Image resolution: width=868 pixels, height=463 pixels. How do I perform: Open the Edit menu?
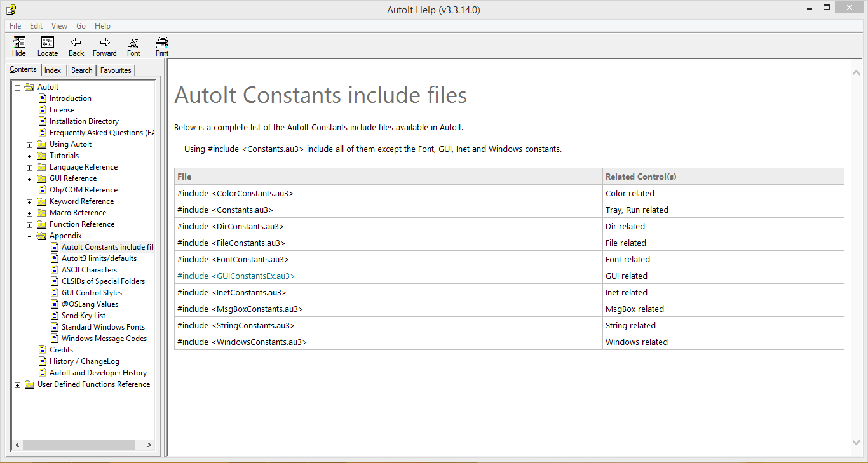coord(36,26)
